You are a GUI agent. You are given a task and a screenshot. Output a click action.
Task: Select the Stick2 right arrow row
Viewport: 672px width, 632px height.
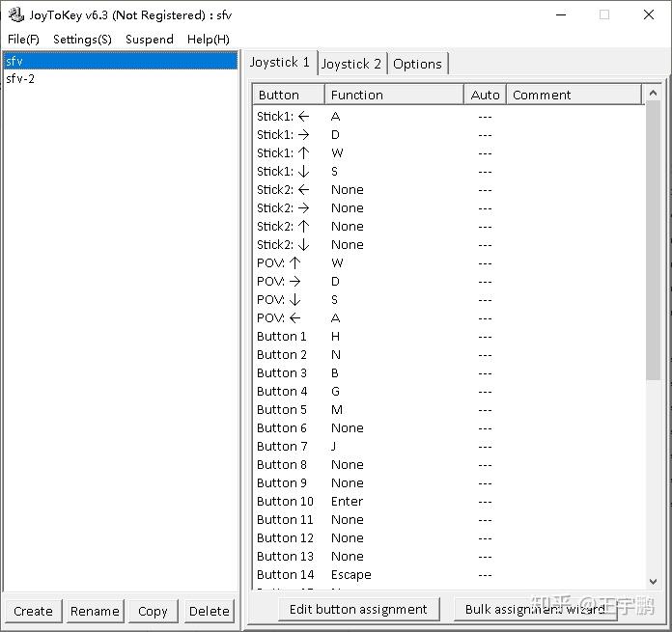[449, 208]
